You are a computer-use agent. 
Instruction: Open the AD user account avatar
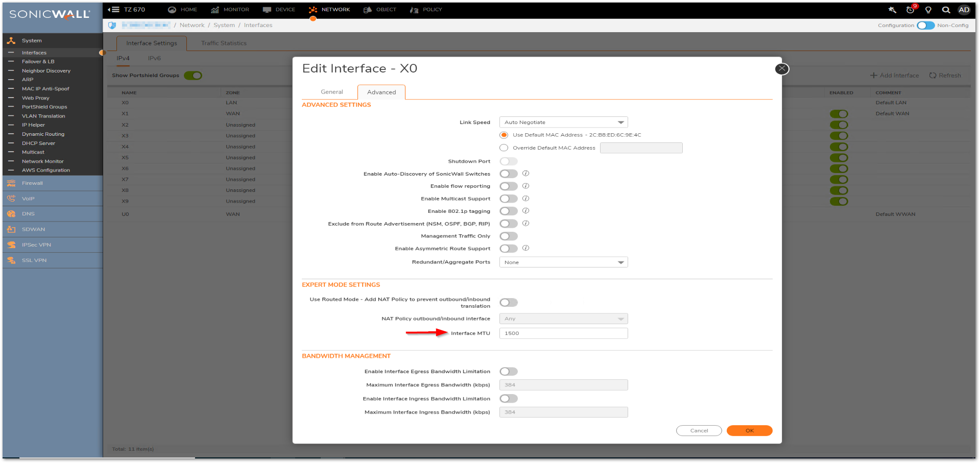tap(964, 10)
